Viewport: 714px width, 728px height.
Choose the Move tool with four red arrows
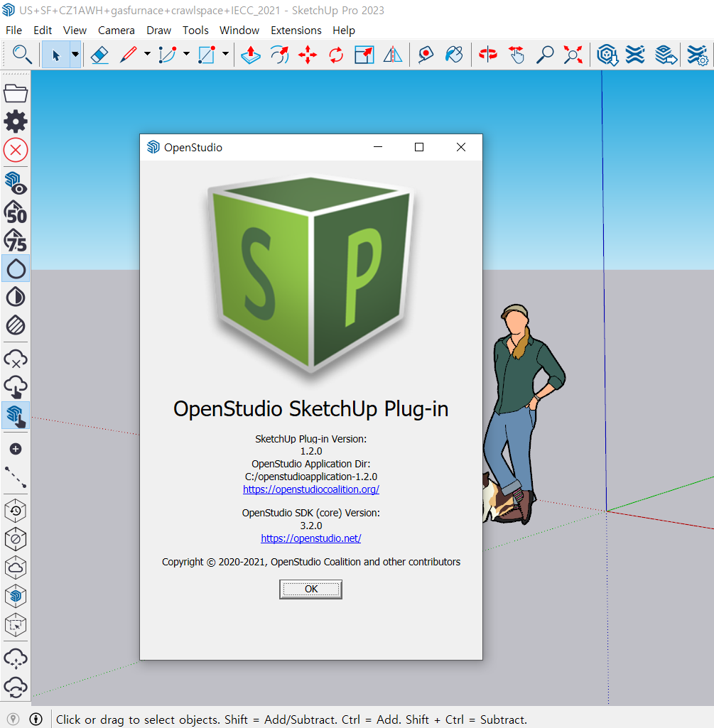click(x=308, y=55)
